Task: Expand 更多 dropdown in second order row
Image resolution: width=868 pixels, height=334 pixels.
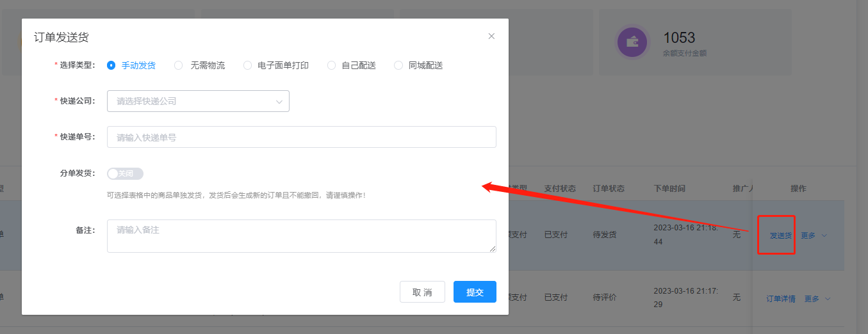Action: [x=817, y=299]
